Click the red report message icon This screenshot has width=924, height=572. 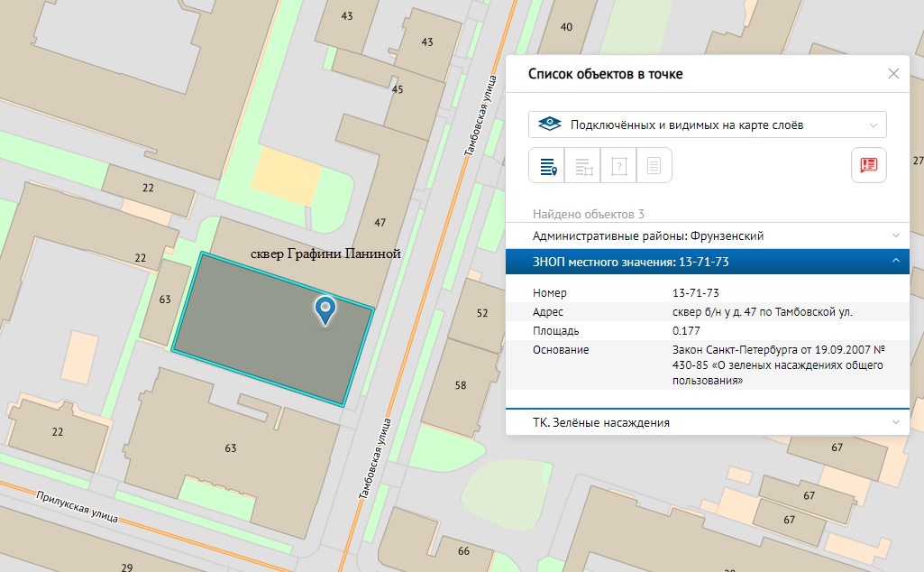pos(869,165)
